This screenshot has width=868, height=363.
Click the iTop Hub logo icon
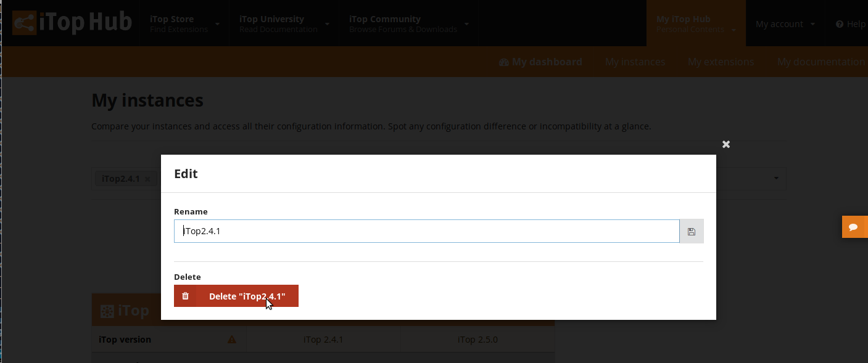coord(25,23)
